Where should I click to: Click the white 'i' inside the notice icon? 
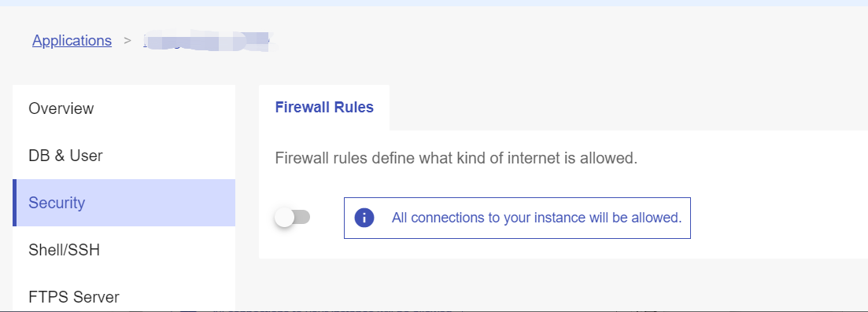pyautogui.click(x=364, y=218)
